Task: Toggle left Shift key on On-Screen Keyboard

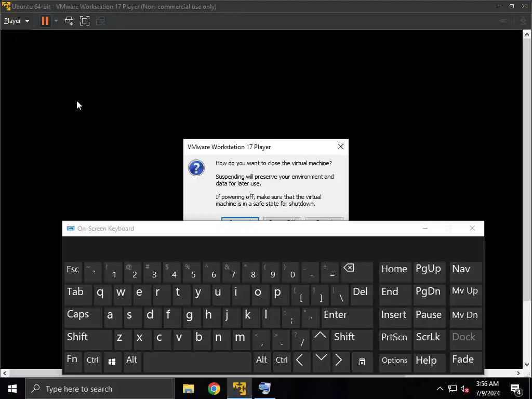Action: click(x=88, y=340)
